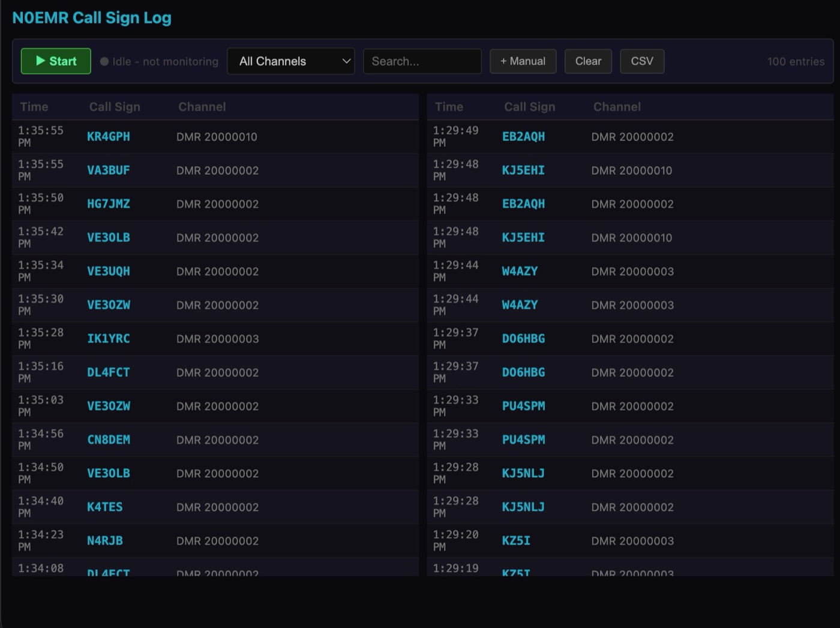Select call sign K4TES
This screenshot has width=840, height=628.
[x=105, y=507]
